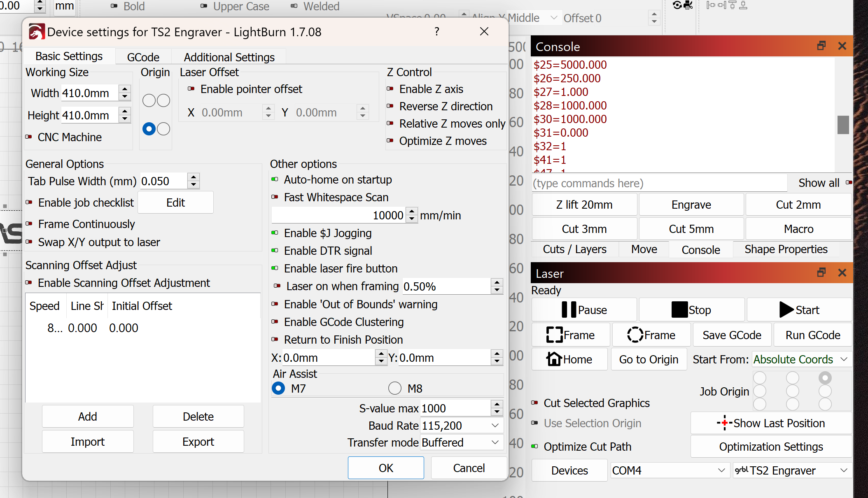Click Optimization Settings button
The image size is (868, 498).
coord(771,447)
